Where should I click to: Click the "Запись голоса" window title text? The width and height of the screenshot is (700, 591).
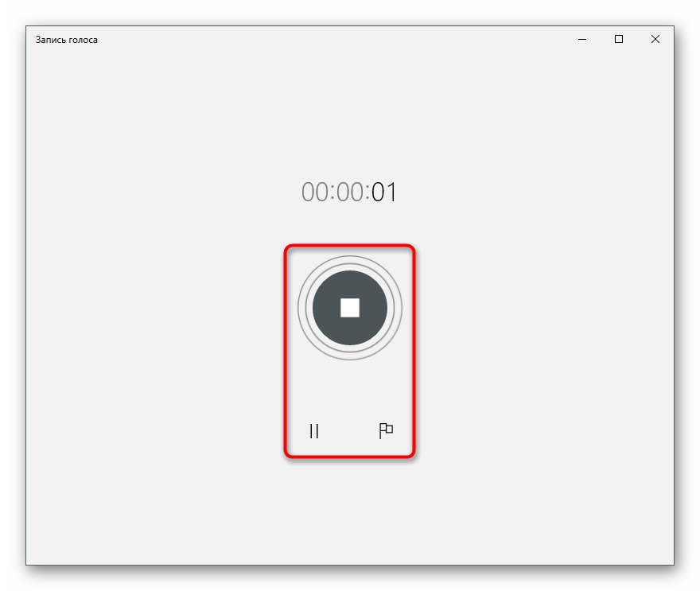(66, 40)
